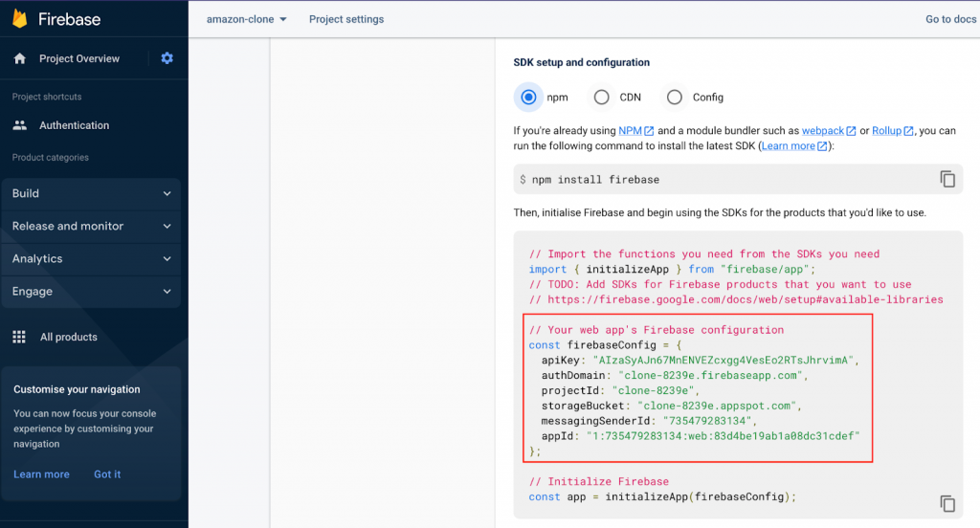Click the import initializeApp code line
This screenshot has height=528, width=980.
672,270
